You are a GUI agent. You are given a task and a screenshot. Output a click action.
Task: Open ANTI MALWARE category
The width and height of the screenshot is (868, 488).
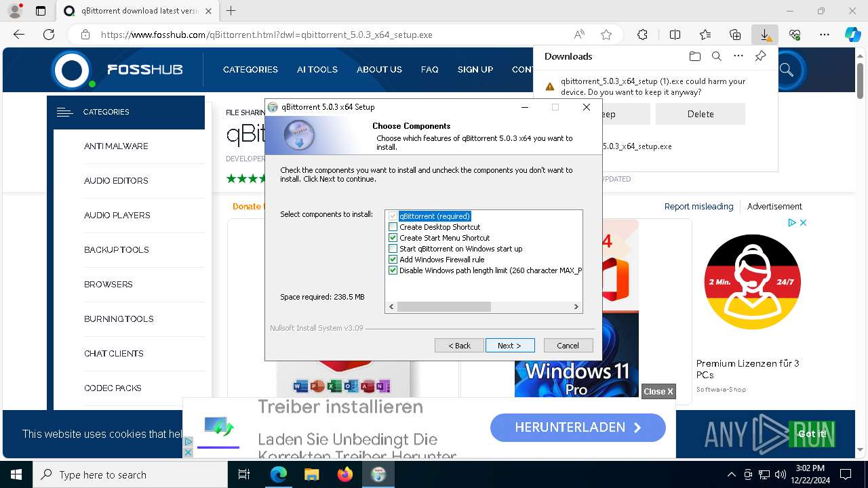[x=116, y=146]
